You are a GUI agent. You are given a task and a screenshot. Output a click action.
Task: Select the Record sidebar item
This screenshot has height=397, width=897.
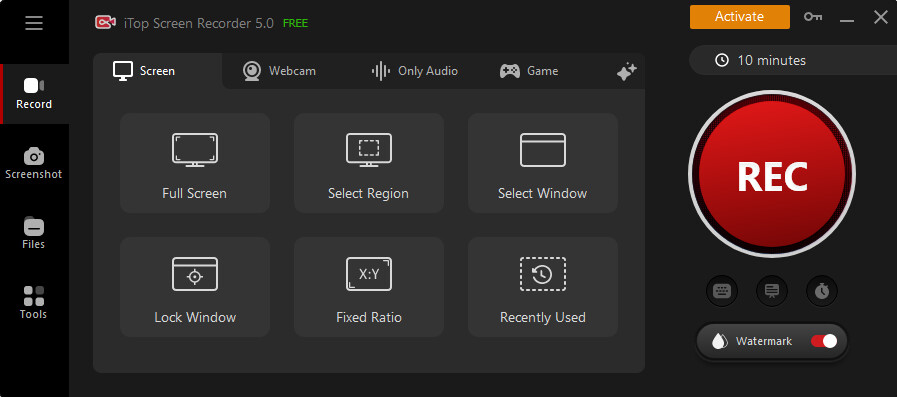coord(34,94)
